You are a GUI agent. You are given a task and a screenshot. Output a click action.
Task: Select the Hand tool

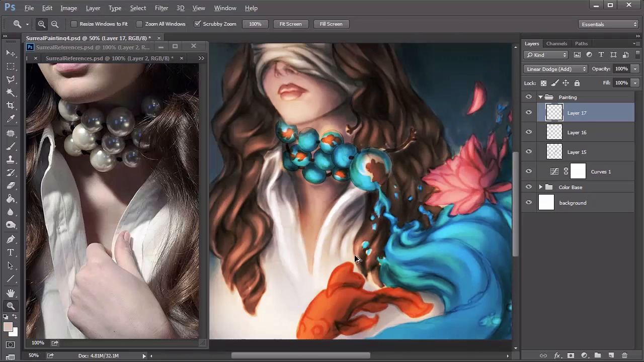pos(11,293)
